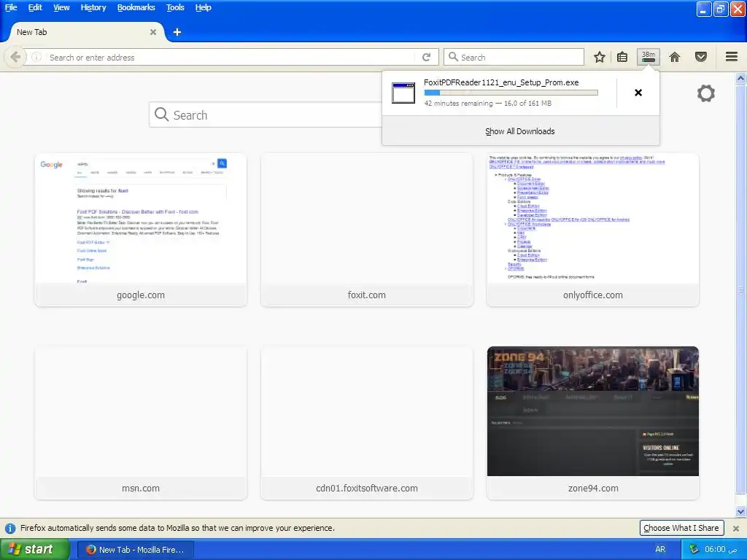Click the Firefox taskbar button

(x=135, y=550)
